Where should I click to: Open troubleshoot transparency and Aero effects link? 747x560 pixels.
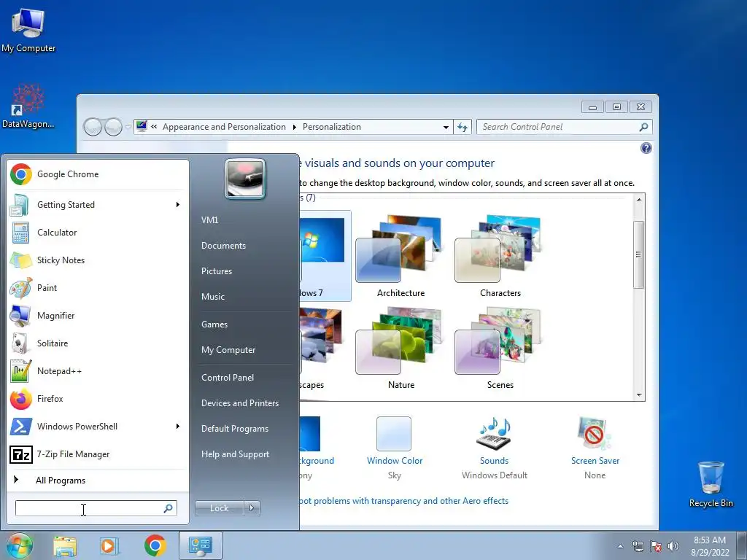(404, 501)
